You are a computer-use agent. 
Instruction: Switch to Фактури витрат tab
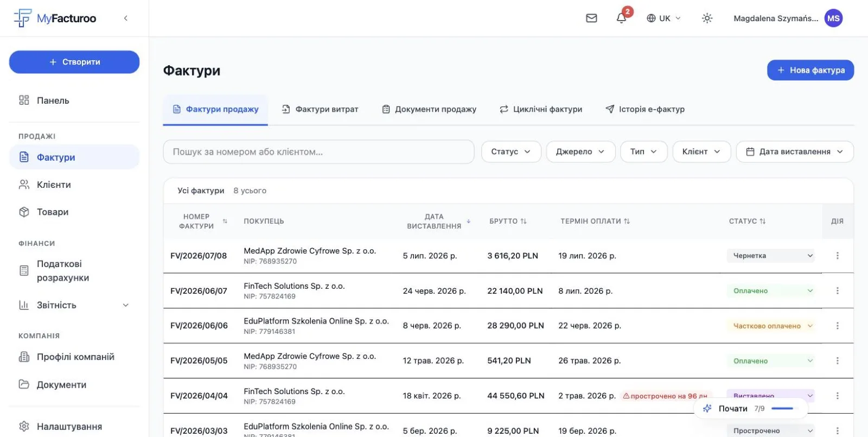pos(320,110)
